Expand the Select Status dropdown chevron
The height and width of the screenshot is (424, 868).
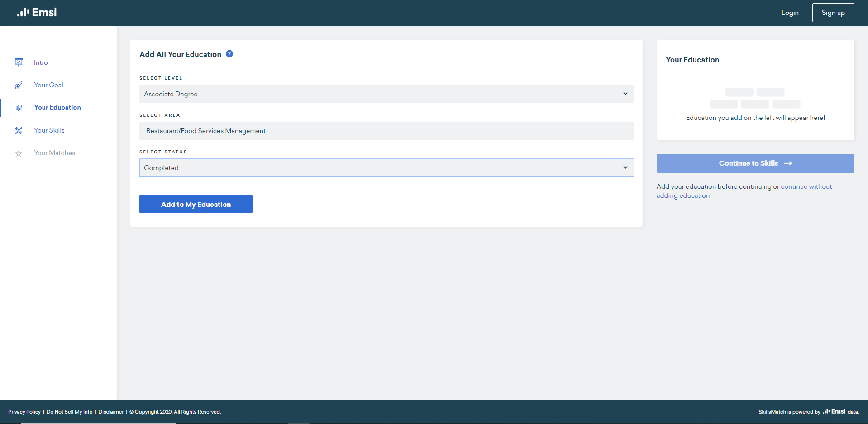tap(625, 167)
